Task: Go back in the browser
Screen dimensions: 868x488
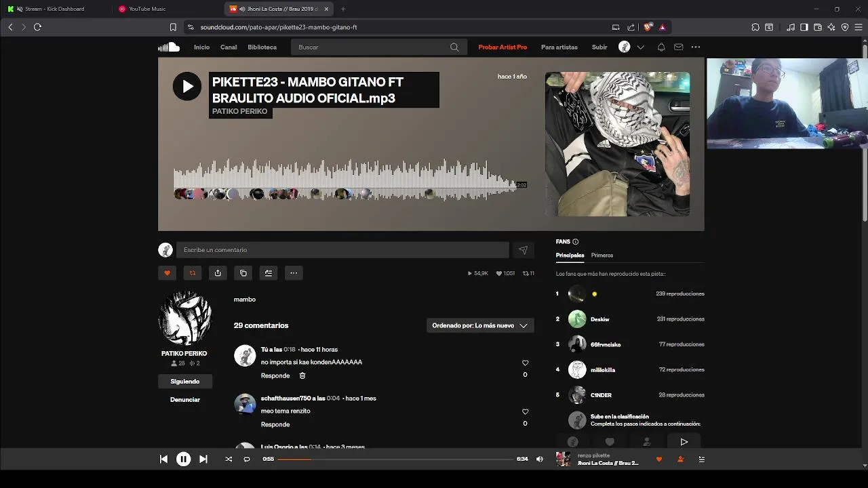Action: click(10, 27)
